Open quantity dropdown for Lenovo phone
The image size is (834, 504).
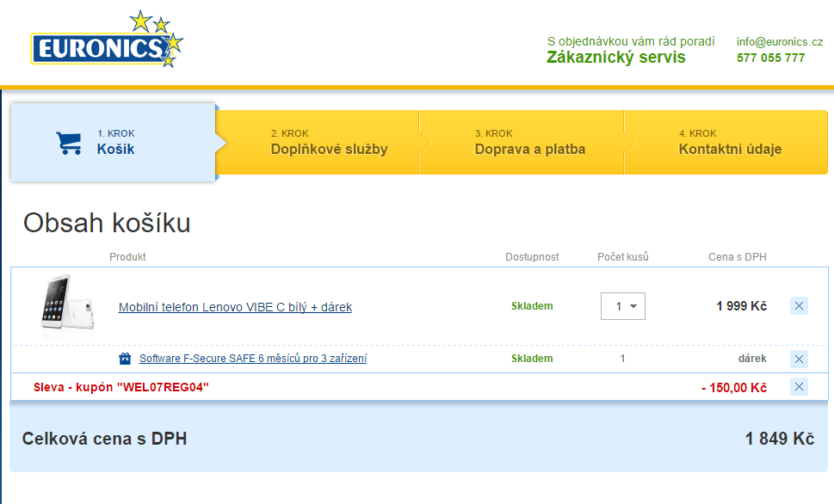[623, 306]
